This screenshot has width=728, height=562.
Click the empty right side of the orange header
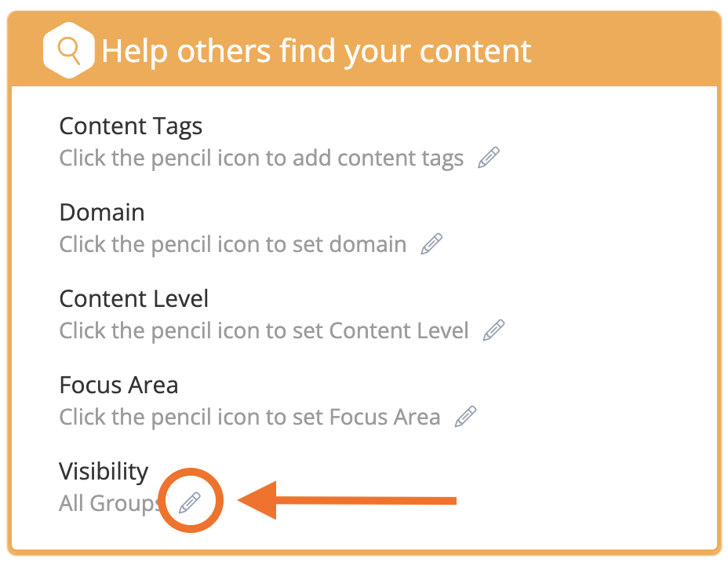628,52
